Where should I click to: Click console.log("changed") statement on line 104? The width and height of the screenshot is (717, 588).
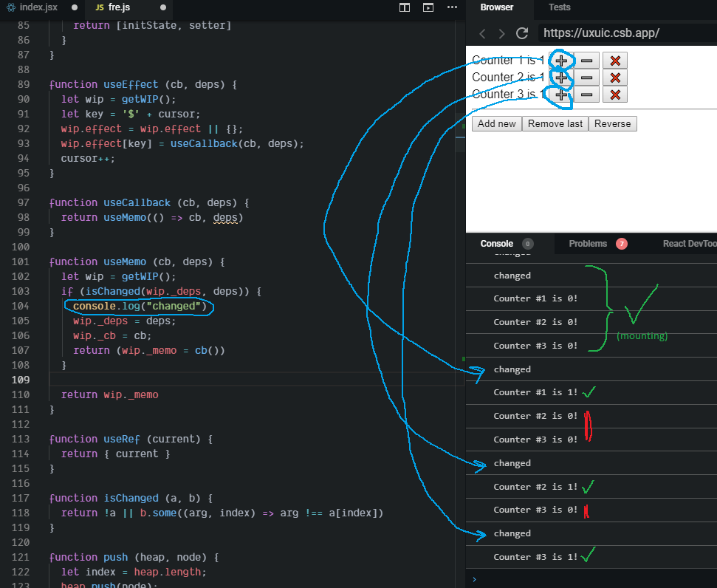point(140,306)
